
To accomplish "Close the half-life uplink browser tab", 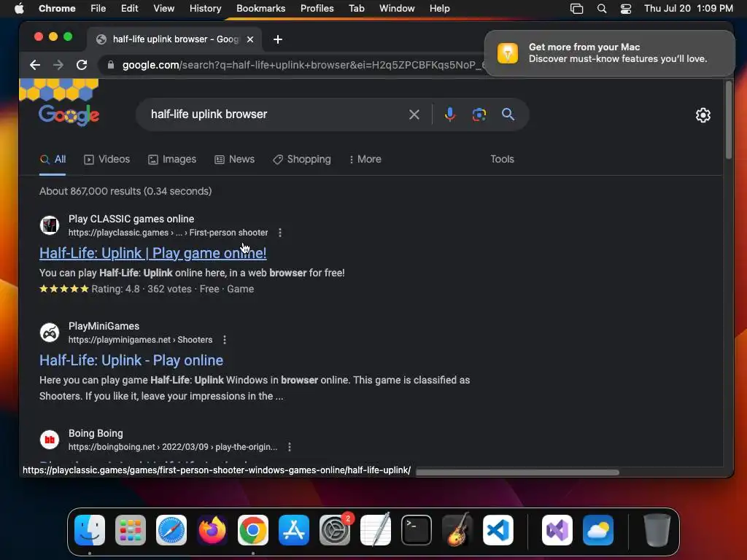I will [250, 39].
